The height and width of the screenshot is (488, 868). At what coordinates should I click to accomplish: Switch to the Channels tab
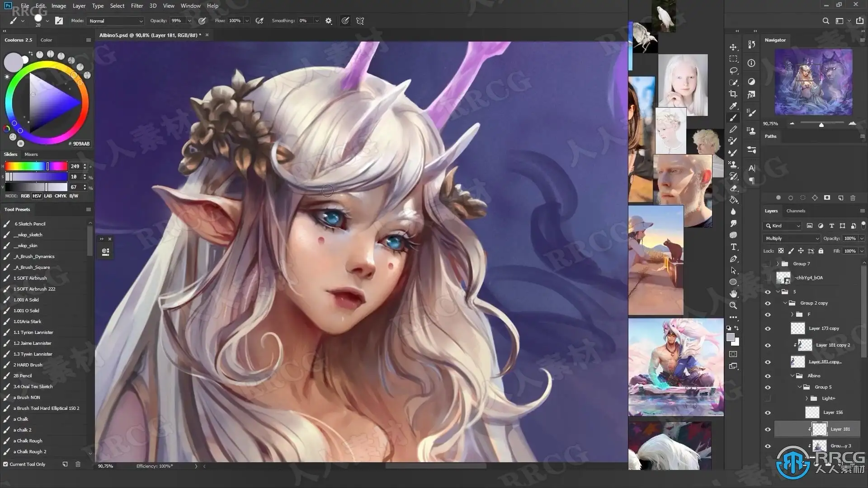[x=796, y=211]
